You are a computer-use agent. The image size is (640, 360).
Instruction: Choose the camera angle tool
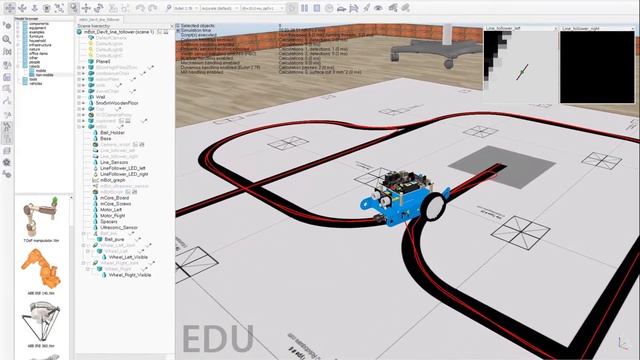(x=47, y=8)
